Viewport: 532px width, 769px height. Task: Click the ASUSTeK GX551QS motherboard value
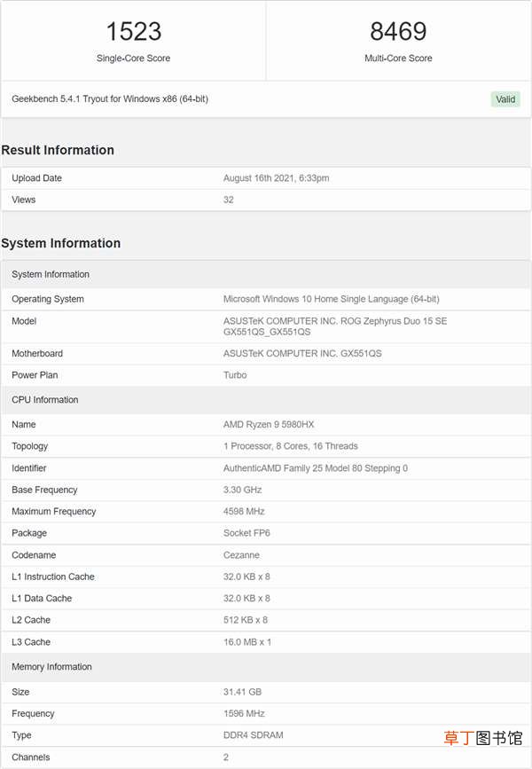(x=302, y=354)
